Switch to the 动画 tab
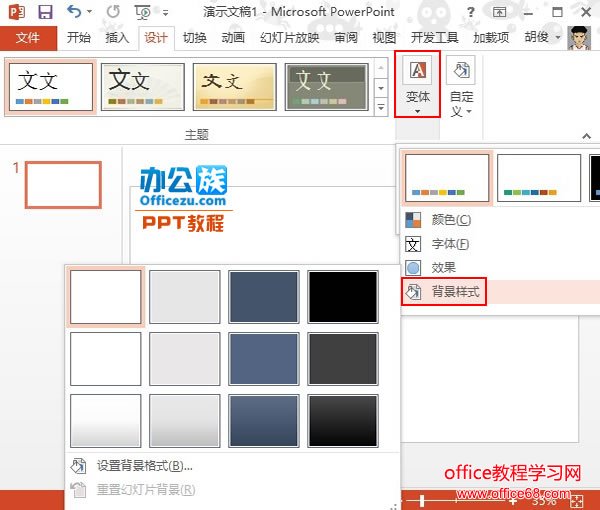This screenshot has height=510, width=600. click(233, 37)
